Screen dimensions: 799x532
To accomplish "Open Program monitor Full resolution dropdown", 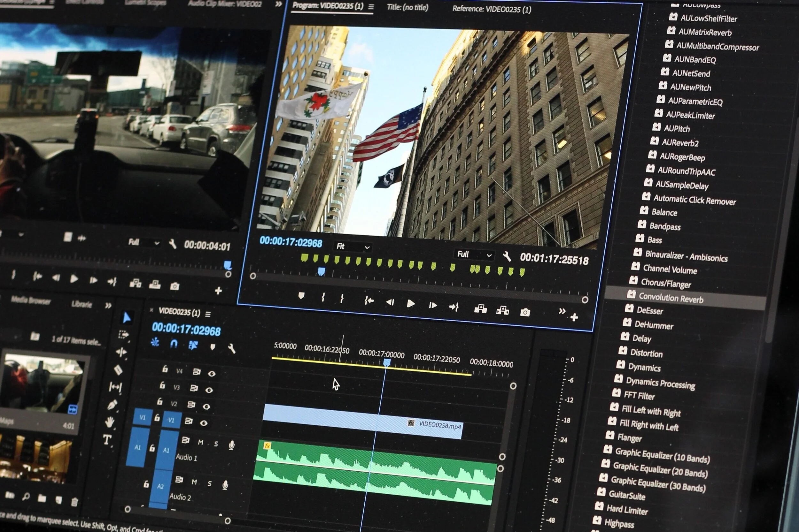I will point(474,255).
